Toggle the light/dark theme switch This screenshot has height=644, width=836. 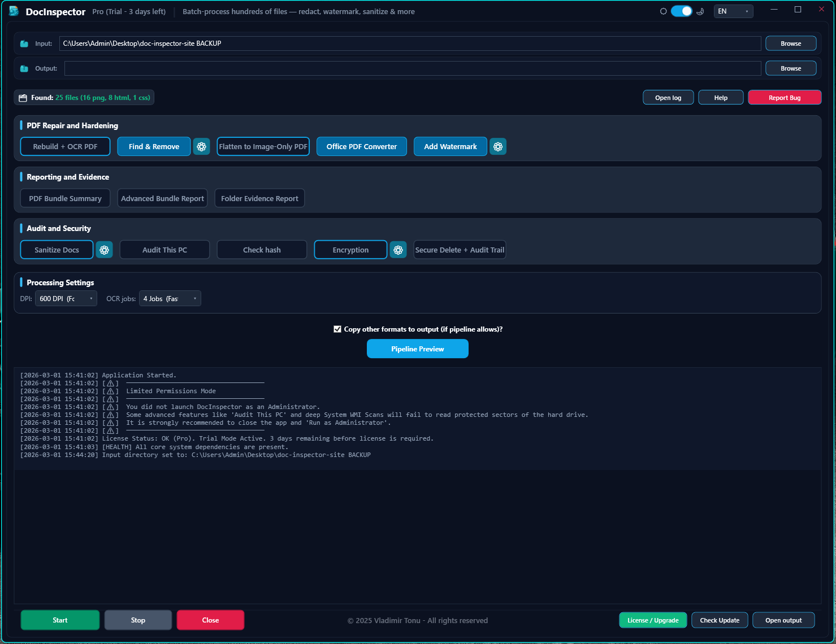click(x=681, y=11)
